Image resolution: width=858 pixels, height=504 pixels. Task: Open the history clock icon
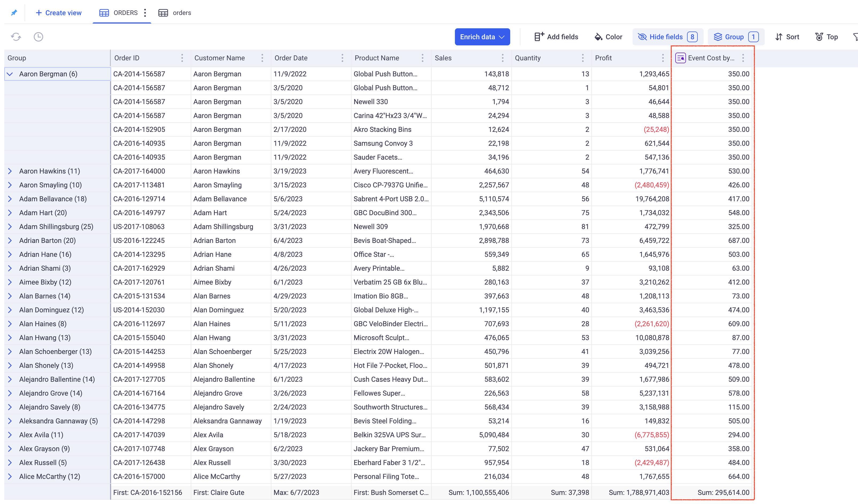tap(38, 37)
